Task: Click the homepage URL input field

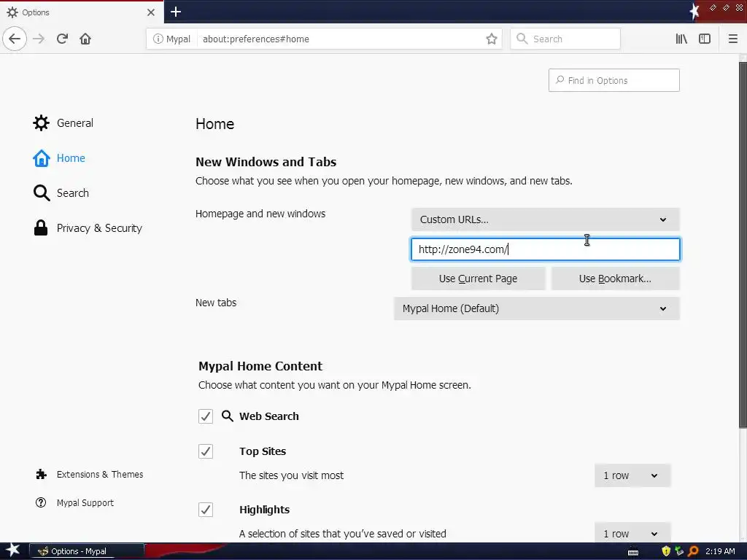Action: (546, 249)
